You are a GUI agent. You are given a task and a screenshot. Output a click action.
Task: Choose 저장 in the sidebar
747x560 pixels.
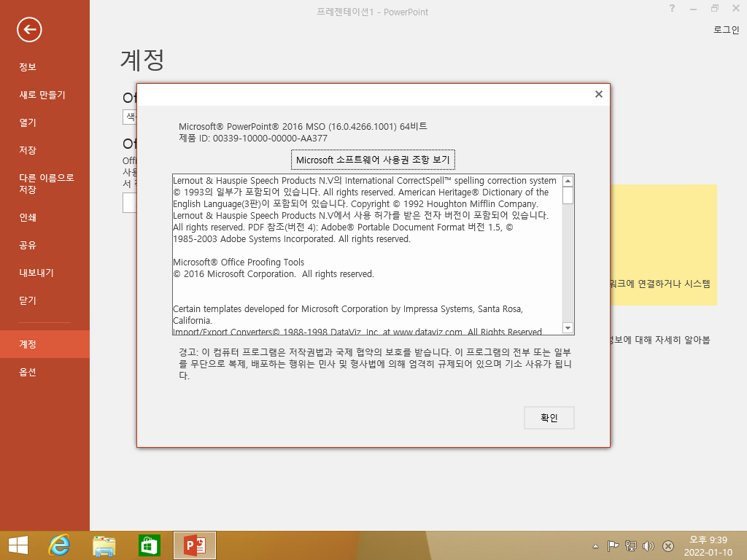coord(28,150)
